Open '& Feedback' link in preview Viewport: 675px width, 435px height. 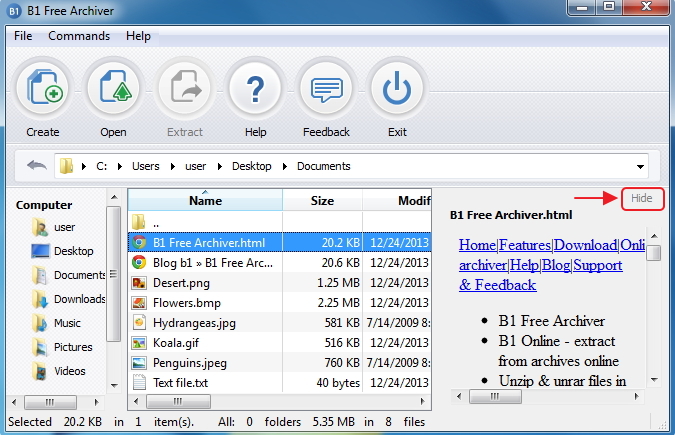(x=498, y=285)
